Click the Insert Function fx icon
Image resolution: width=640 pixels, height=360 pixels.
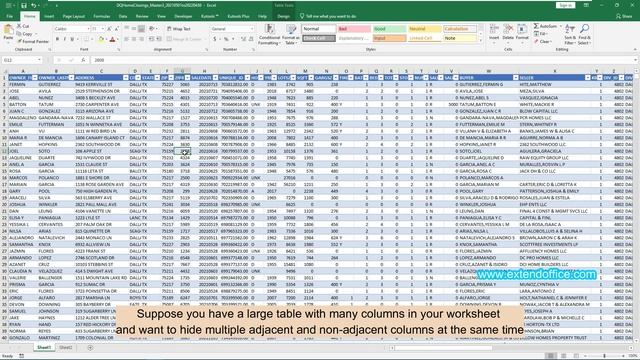tap(83, 60)
